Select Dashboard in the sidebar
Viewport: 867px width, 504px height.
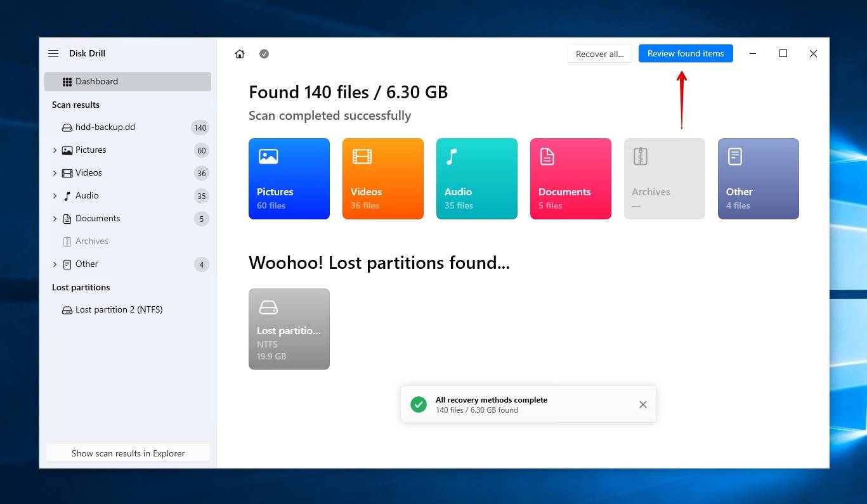coord(127,82)
